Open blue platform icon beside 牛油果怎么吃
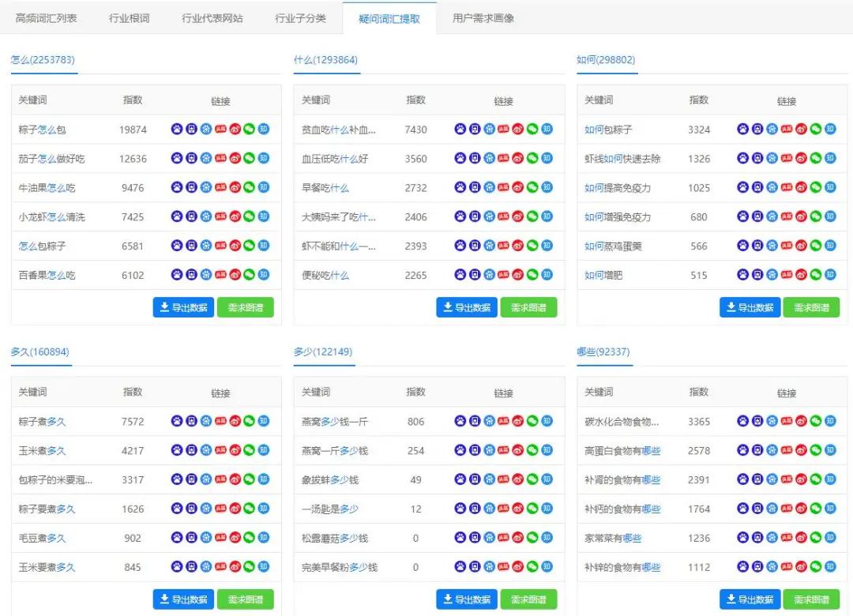Screen dimensions: 853x616 205,187
